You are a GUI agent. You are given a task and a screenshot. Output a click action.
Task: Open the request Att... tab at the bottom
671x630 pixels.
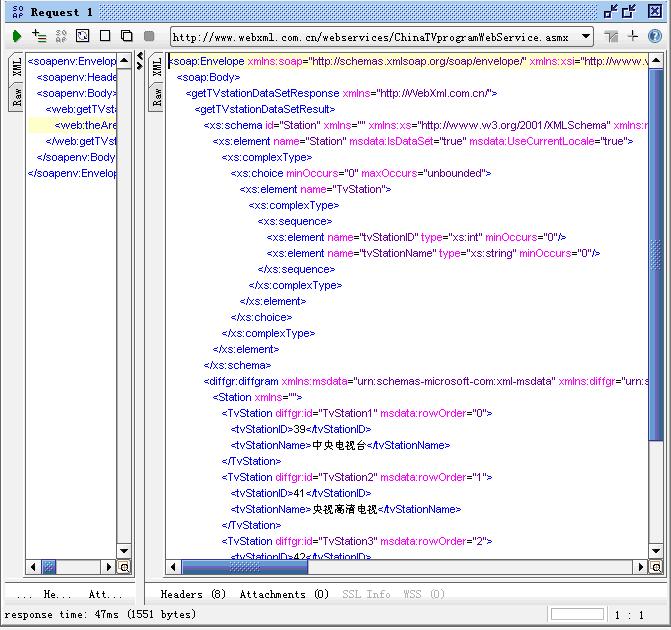104,594
